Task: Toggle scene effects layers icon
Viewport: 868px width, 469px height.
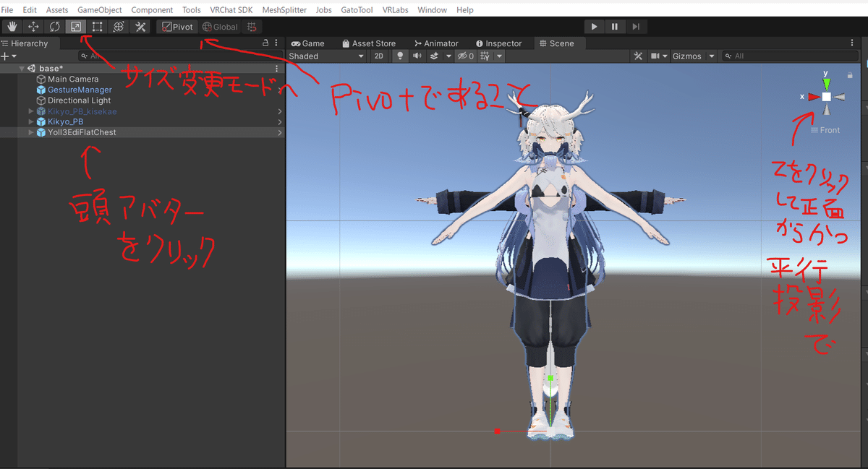Action: point(434,56)
